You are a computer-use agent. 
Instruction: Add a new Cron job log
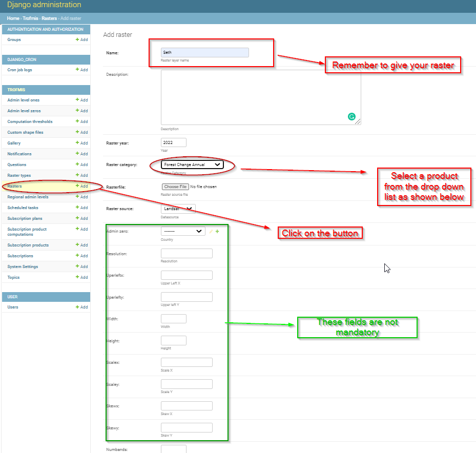tap(81, 70)
